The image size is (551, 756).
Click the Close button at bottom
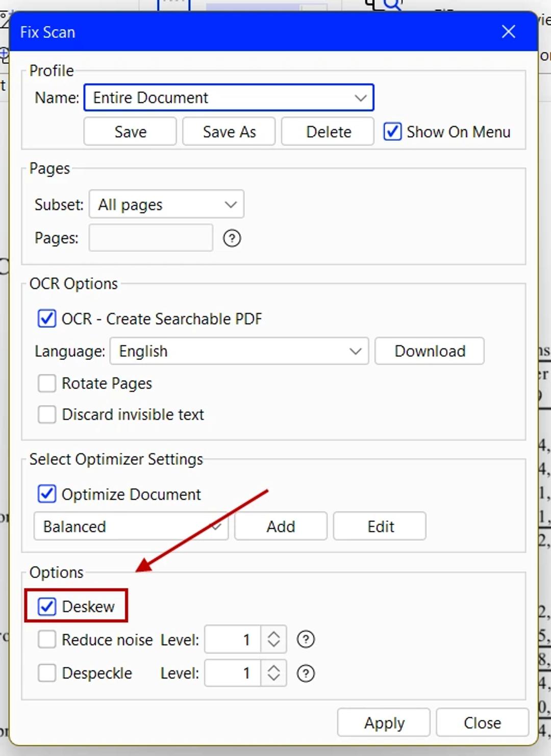point(482,722)
